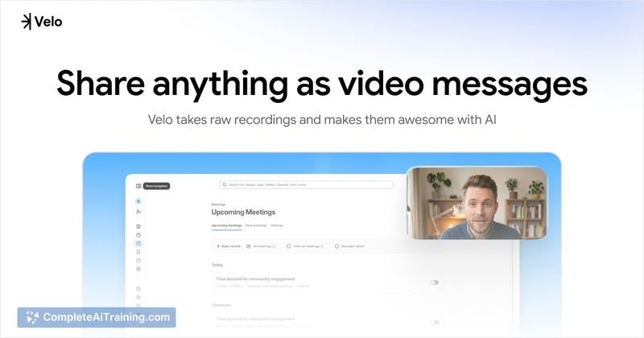The image size is (644, 338).
Task: Switch to the Upcoming meetings tab
Action: pos(226,225)
